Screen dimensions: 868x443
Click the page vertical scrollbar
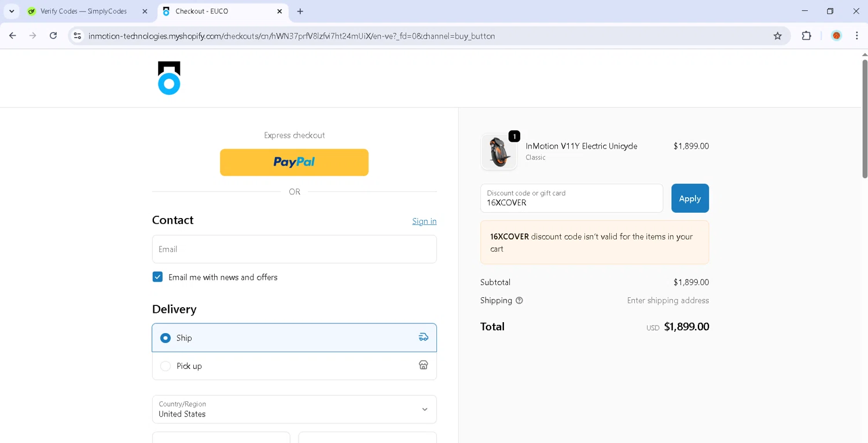865,119
